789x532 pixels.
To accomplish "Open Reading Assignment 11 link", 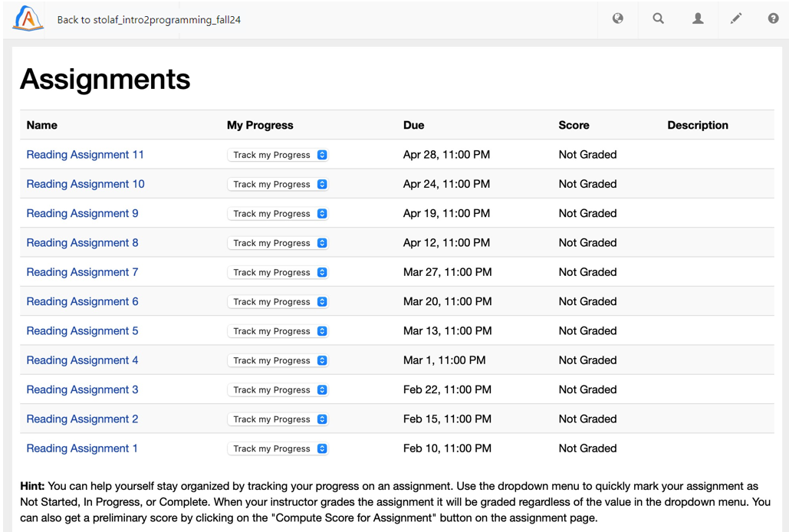I will tap(85, 155).
